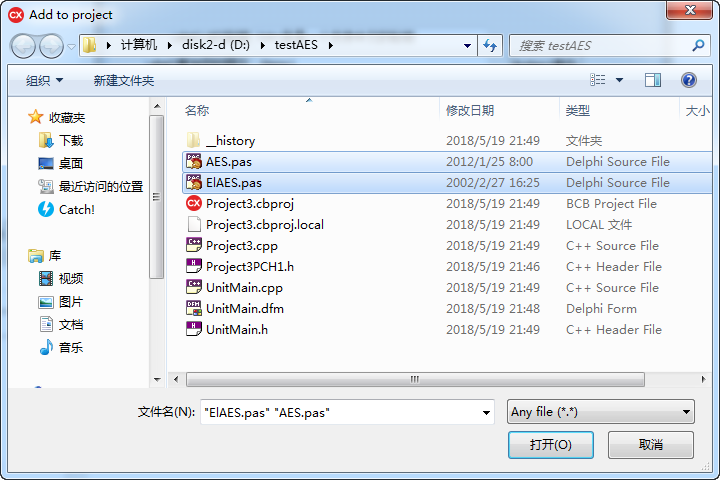Expand the file type filter dropdown
The width and height of the screenshot is (720, 480).
coord(686,412)
